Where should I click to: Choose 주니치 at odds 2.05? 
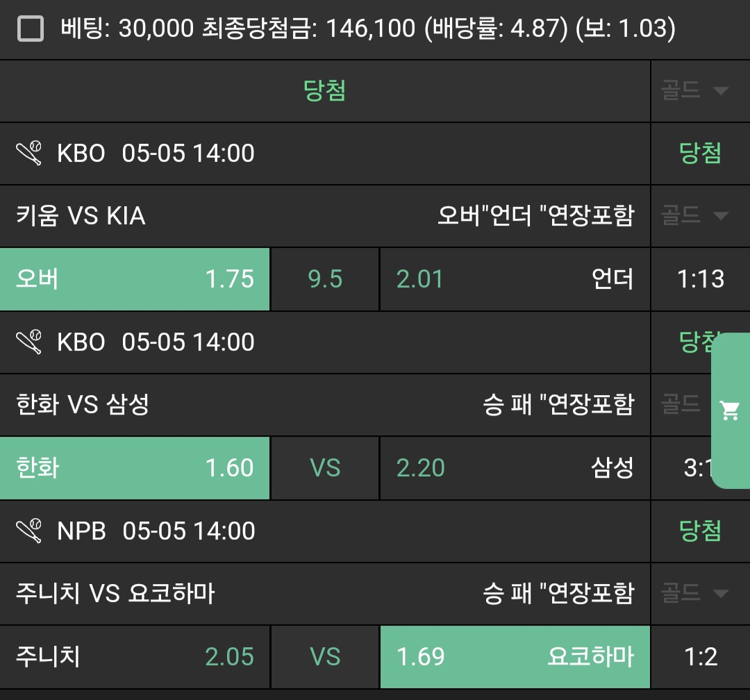pyautogui.click(x=135, y=657)
